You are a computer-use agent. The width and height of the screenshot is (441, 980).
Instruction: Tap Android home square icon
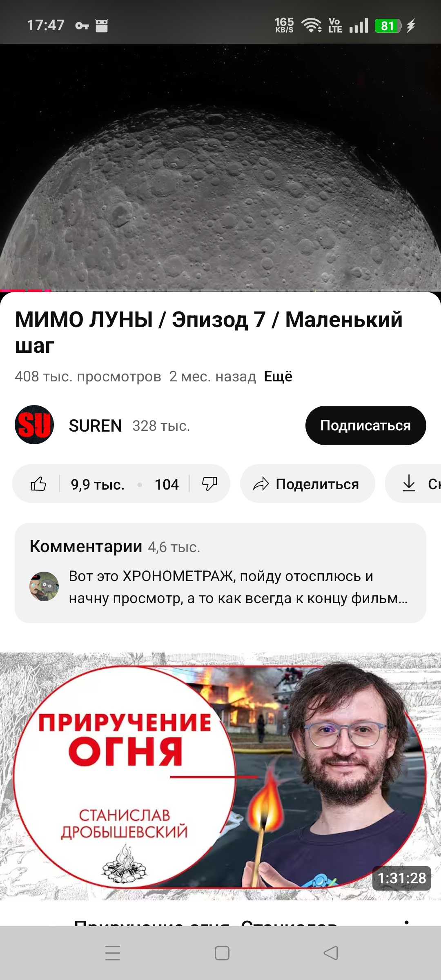222,953
